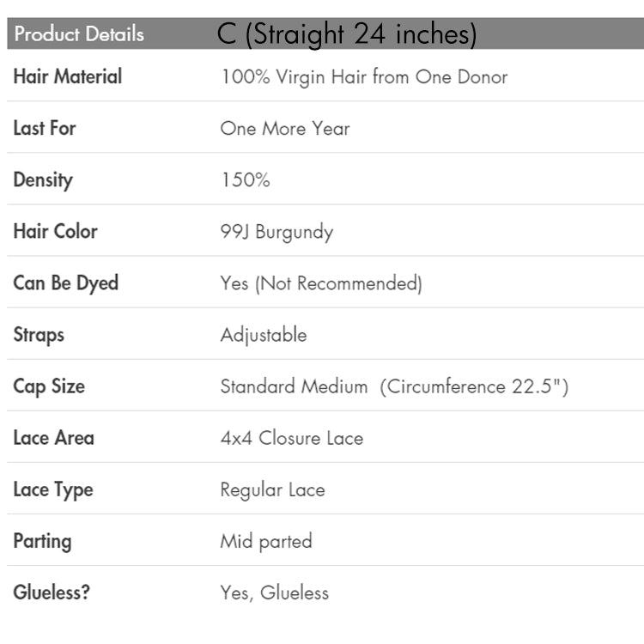Select the 99J Burgundy color value

(276, 231)
